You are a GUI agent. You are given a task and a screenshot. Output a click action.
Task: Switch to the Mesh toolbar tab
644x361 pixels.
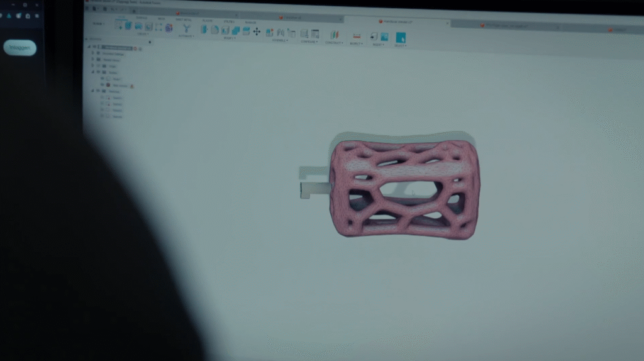pos(161,19)
